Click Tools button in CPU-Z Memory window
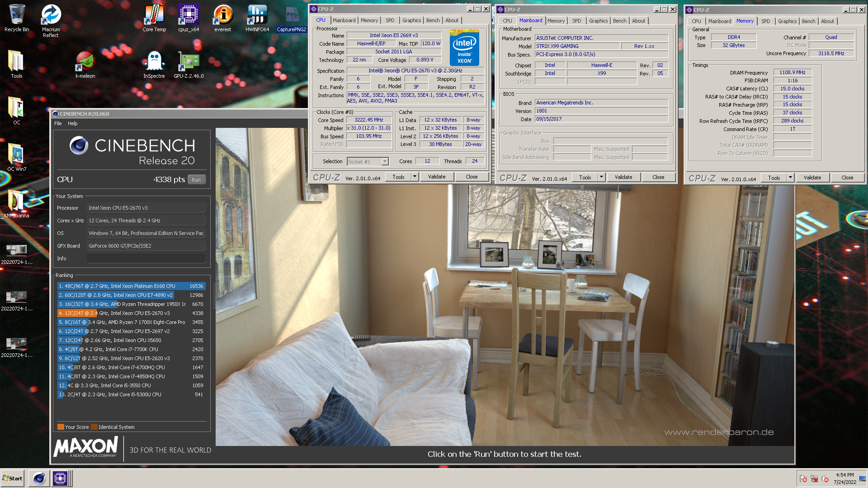The width and height of the screenshot is (868, 488). click(x=774, y=178)
